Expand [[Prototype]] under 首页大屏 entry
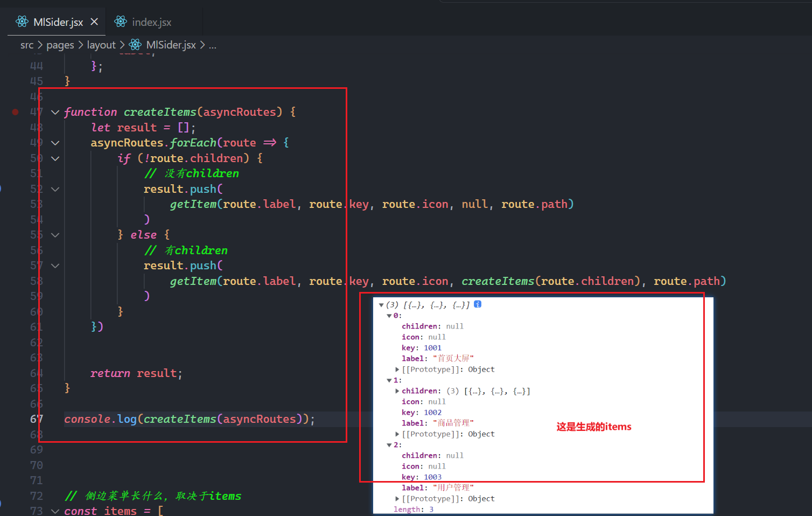812x516 pixels. 397,369
